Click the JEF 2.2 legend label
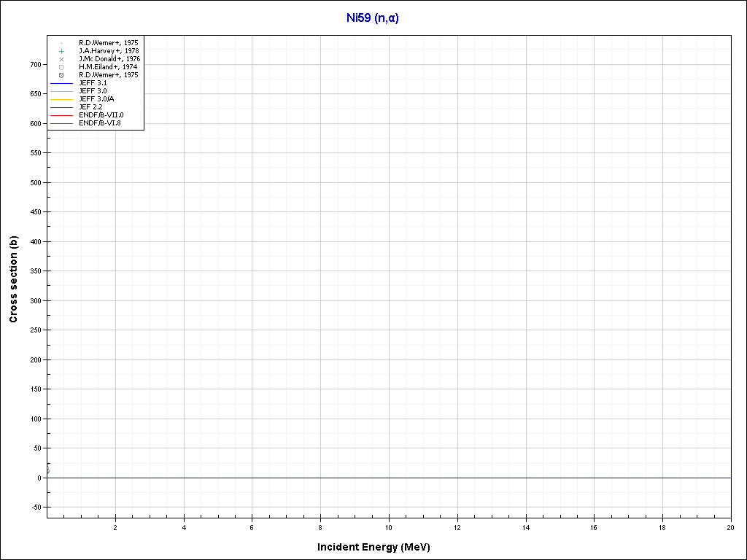 click(90, 107)
